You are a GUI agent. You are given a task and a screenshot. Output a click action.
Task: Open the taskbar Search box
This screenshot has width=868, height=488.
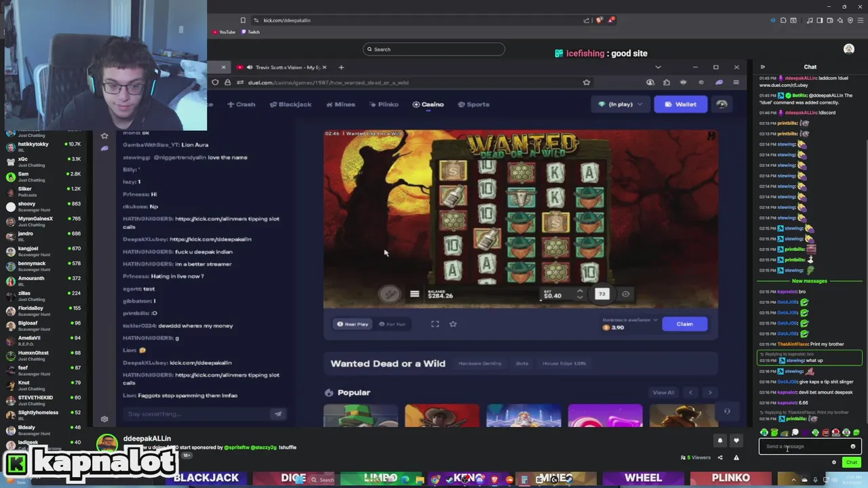pyautogui.click(x=323, y=480)
